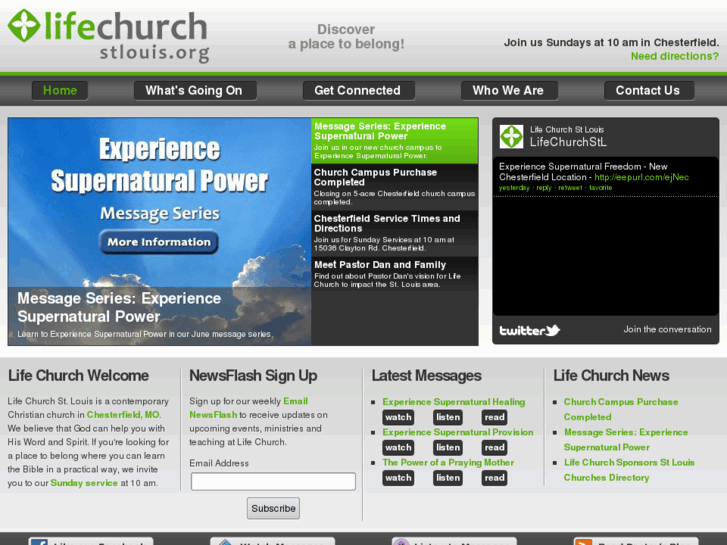The image size is (727, 545).
Task: Watch The Power of a Praying Mother
Action: [398, 478]
